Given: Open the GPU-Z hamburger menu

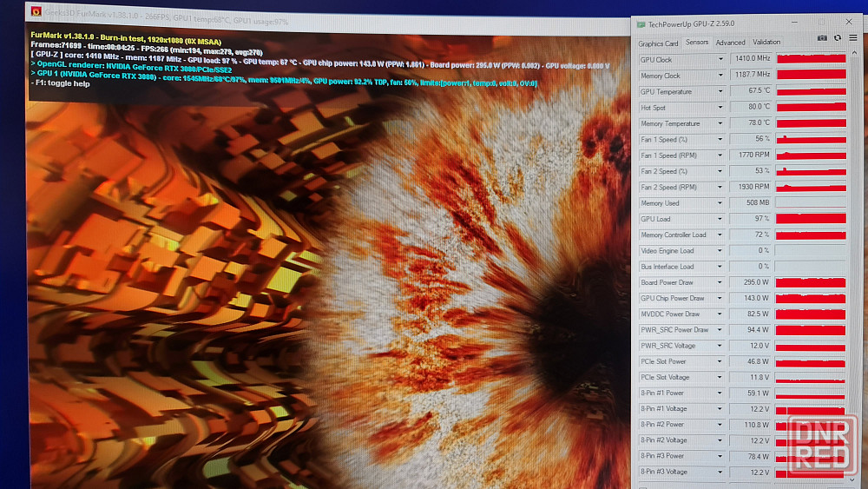Looking at the screenshot, I should [x=853, y=38].
